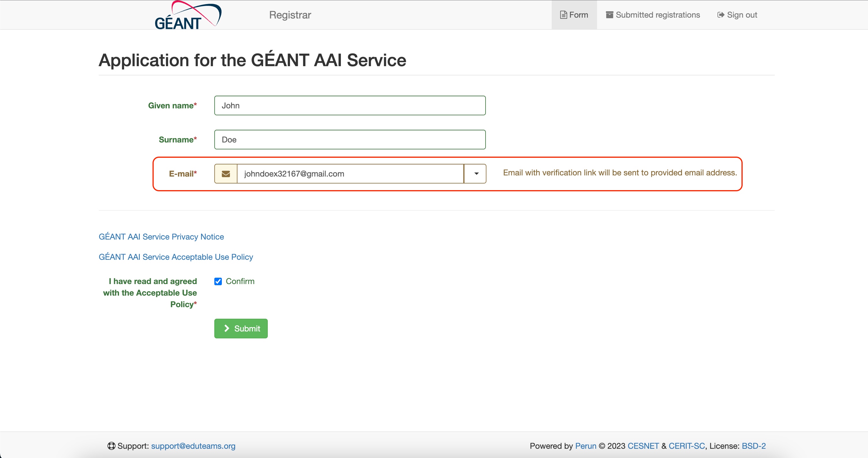The image size is (868, 458).
Task: Open GÉANT AAI Service Privacy Notice
Action: coord(161,237)
